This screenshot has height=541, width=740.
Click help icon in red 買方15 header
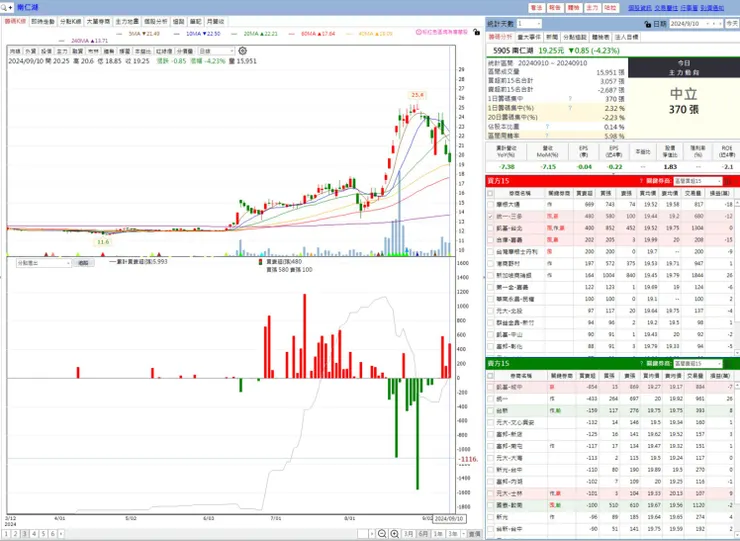point(641,181)
